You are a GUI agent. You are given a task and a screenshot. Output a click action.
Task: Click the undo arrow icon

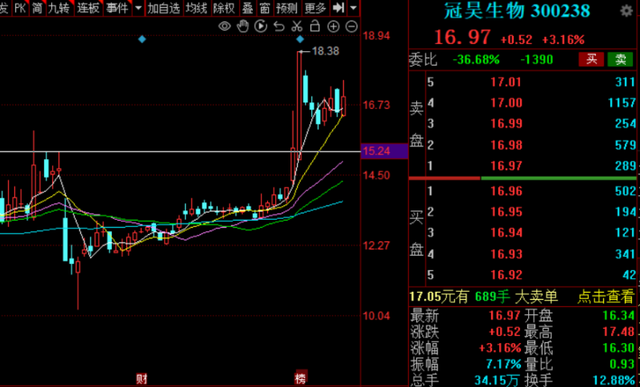(x=279, y=27)
